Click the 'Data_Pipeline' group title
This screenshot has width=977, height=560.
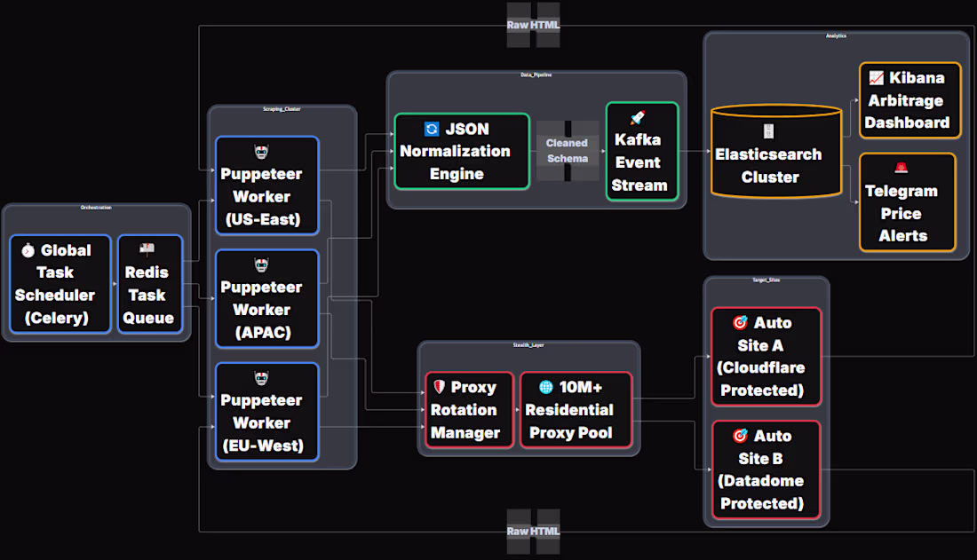coord(536,75)
